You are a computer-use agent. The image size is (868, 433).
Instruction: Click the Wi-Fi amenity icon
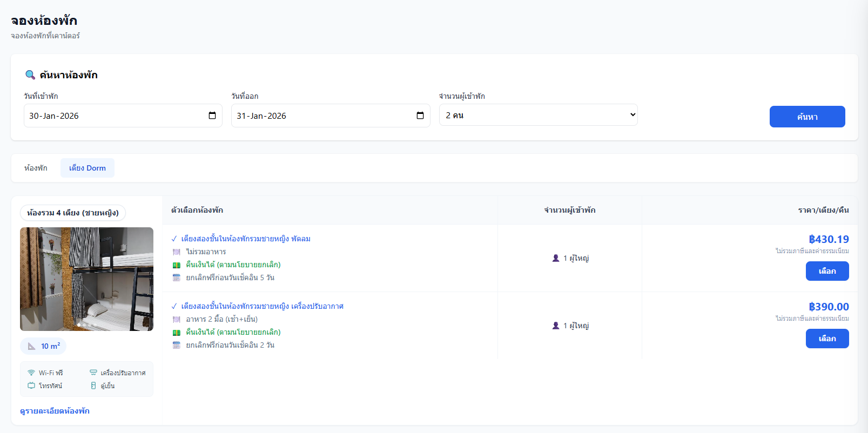[31, 373]
